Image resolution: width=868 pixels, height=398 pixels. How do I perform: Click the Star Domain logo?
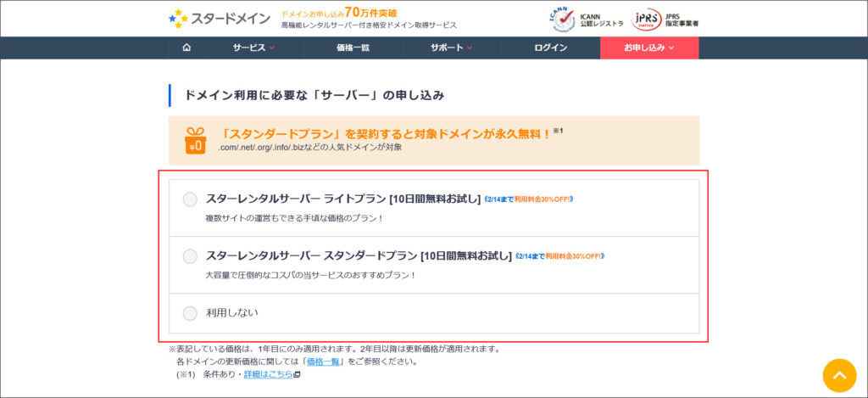click(220, 18)
